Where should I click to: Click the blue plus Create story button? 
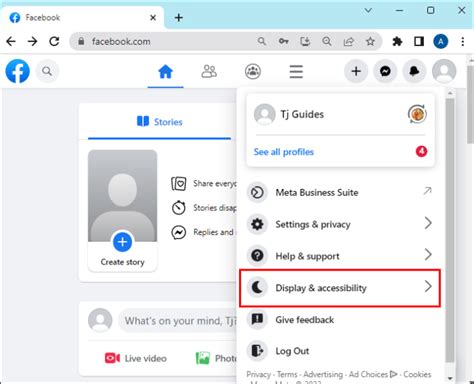tap(122, 242)
